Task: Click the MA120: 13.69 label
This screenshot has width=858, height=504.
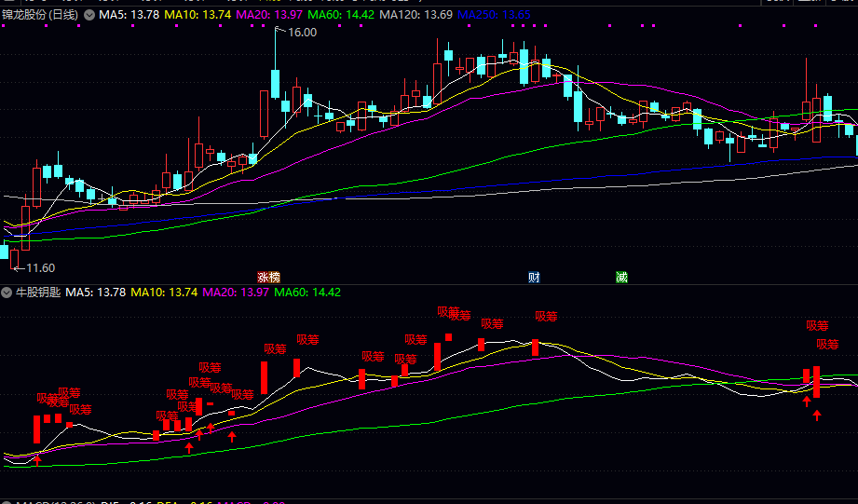Action: point(415,15)
